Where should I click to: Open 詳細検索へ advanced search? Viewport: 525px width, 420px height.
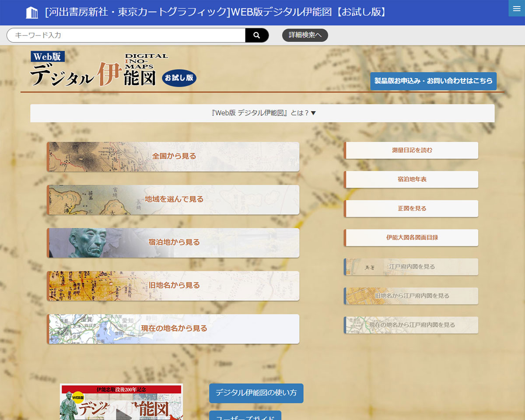[x=305, y=35]
